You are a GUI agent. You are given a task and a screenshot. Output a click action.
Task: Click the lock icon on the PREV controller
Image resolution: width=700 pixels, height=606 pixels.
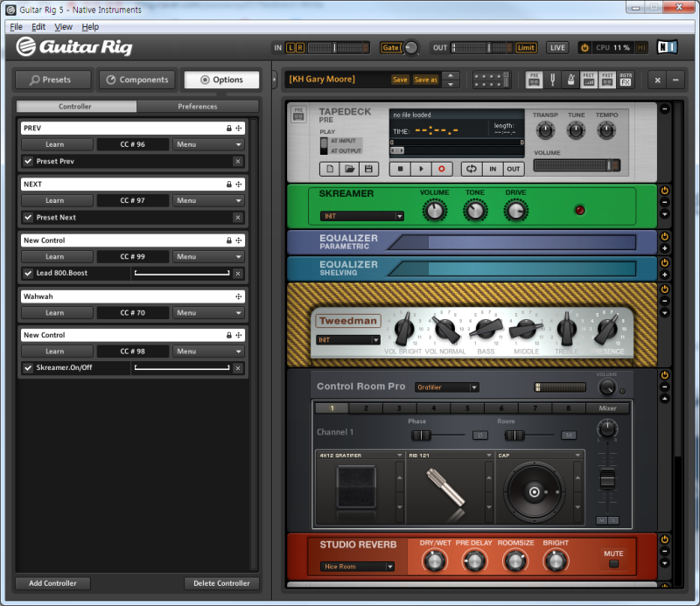pyautogui.click(x=229, y=128)
